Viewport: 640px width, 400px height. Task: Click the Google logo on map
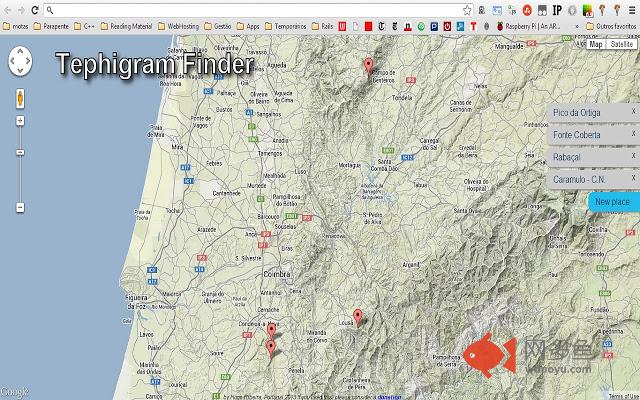(x=15, y=392)
